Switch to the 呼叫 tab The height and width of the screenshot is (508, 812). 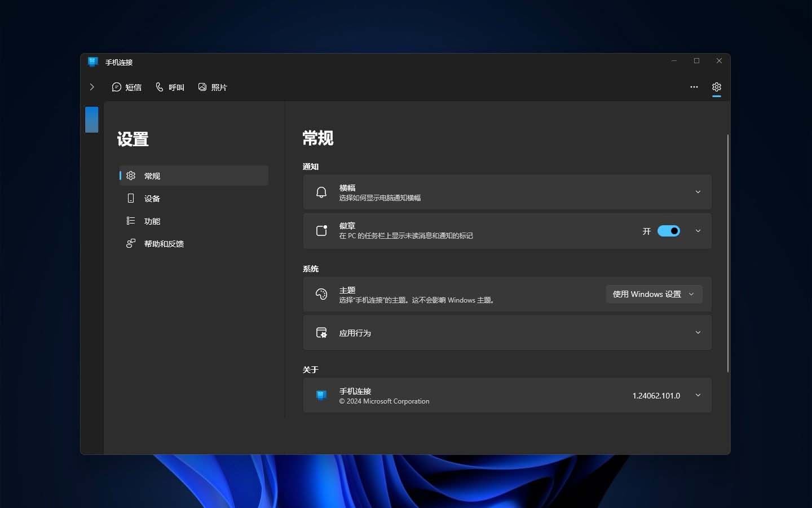(x=170, y=87)
